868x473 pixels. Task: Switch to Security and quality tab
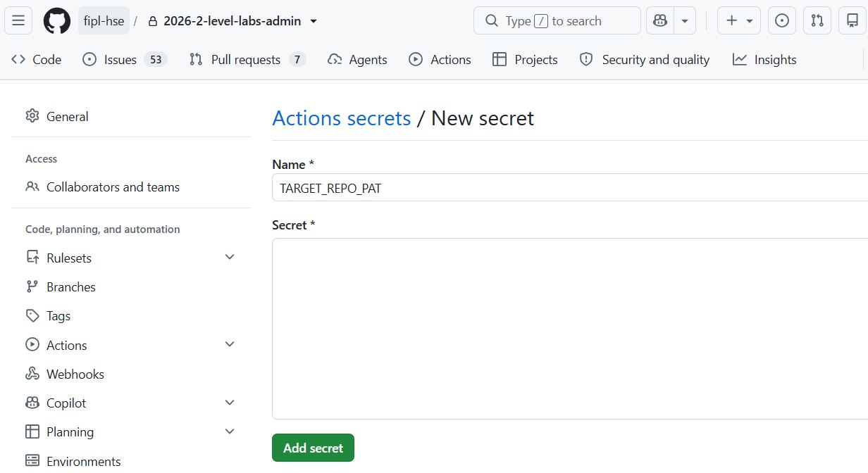click(644, 60)
